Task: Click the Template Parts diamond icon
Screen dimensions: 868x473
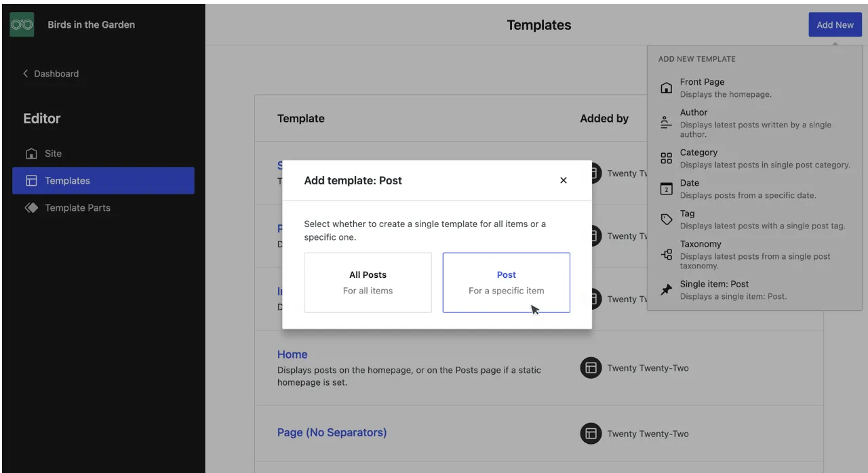Action: pos(31,208)
